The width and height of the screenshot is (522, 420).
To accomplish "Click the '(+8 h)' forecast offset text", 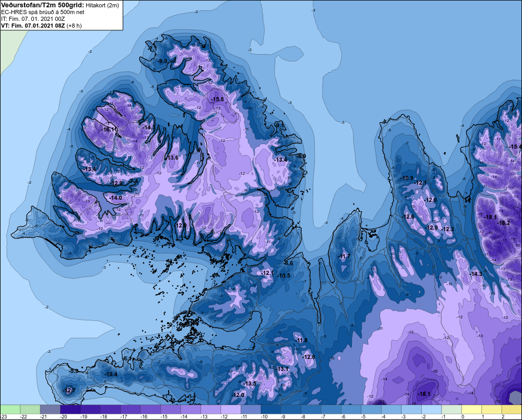I will (74, 26).
